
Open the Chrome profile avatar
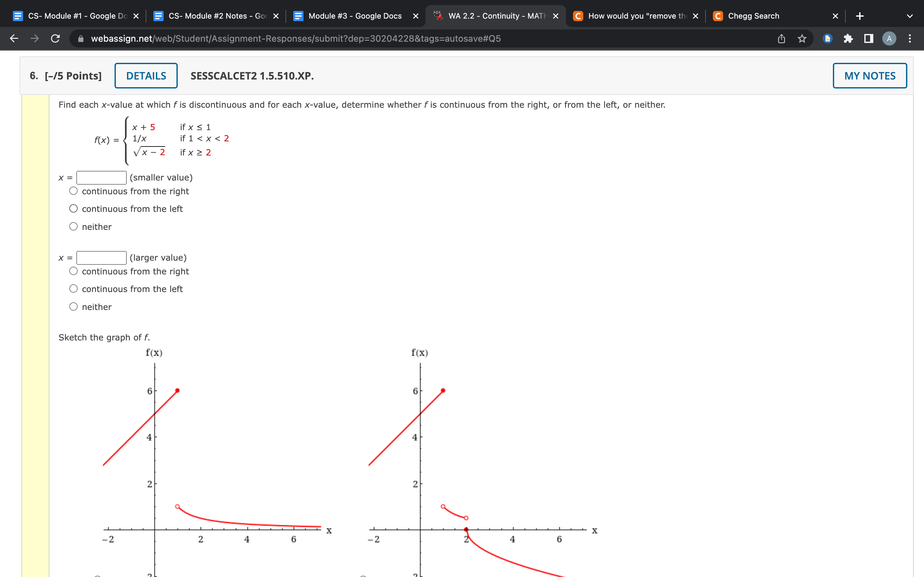(890, 38)
